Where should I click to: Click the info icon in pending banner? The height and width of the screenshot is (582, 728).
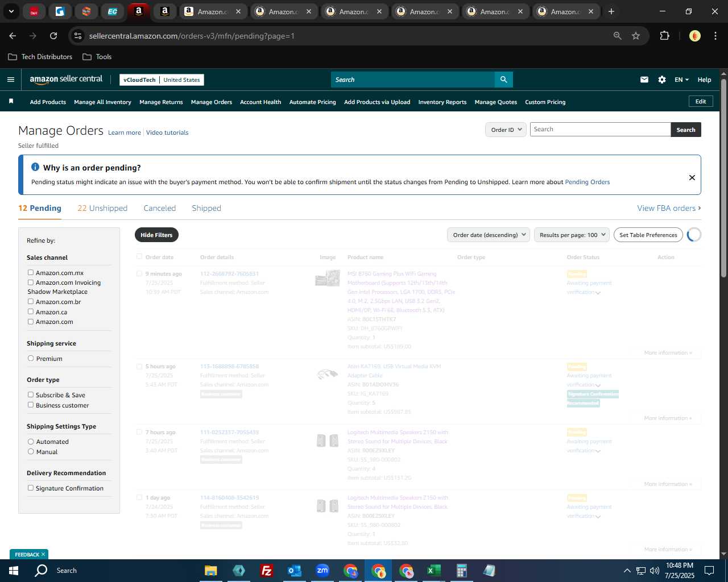(x=35, y=167)
